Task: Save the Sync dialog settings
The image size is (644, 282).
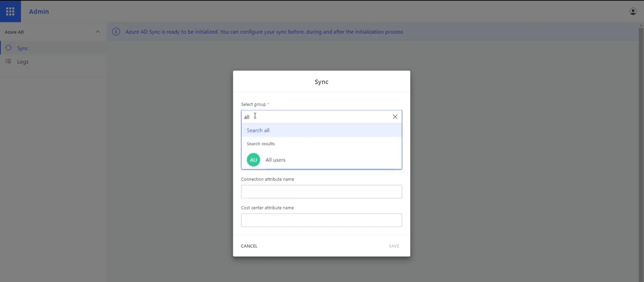Action: pyautogui.click(x=394, y=246)
